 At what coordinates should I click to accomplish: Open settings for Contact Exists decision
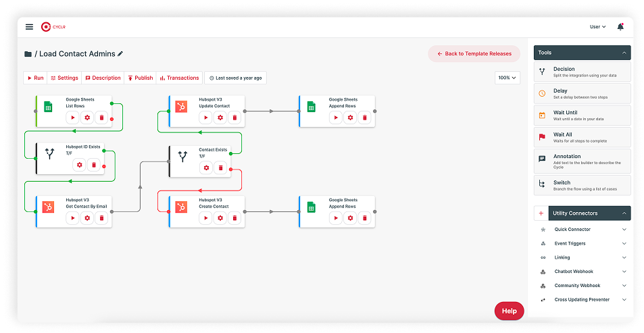[x=206, y=168]
